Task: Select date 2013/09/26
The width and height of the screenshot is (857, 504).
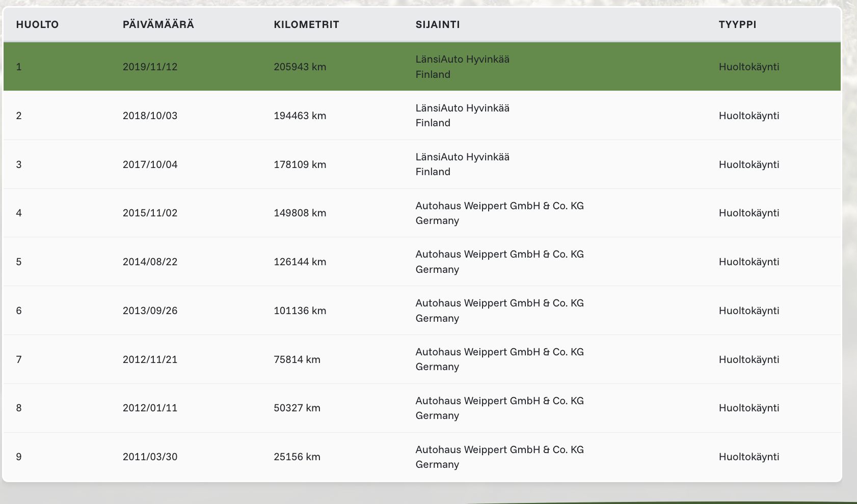Action: point(150,311)
